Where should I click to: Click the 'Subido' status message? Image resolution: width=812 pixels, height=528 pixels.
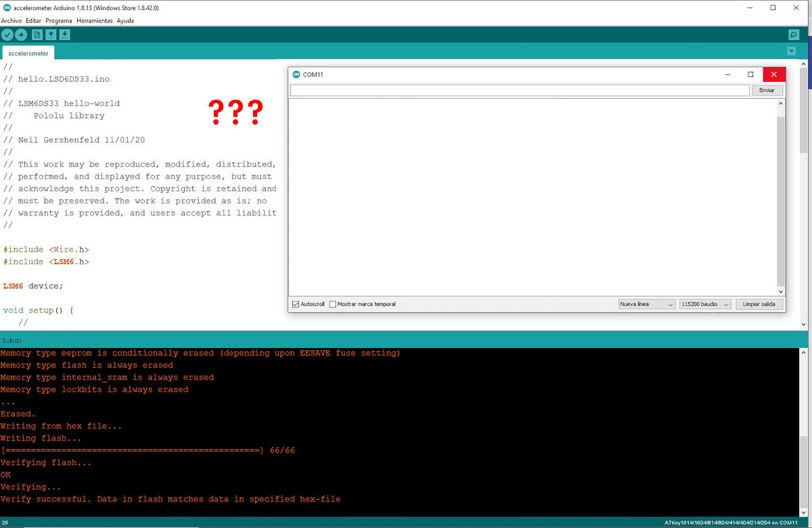tap(11, 340)
